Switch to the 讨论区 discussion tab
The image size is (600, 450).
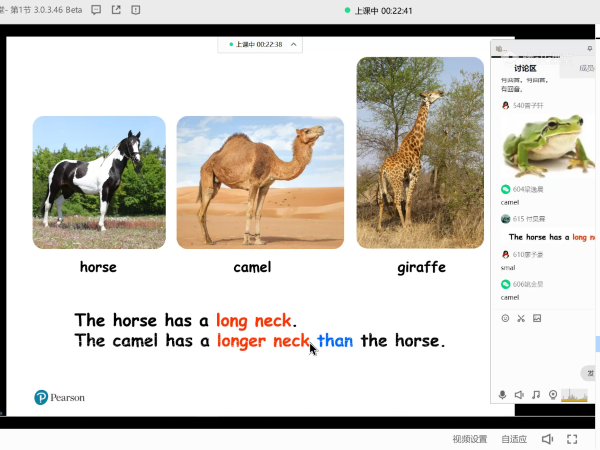point(525,69)
